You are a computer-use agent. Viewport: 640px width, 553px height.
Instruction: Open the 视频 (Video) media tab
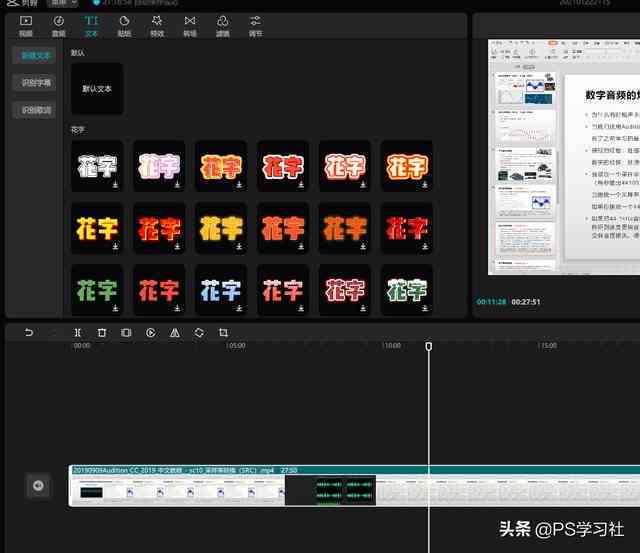point(26,27)
